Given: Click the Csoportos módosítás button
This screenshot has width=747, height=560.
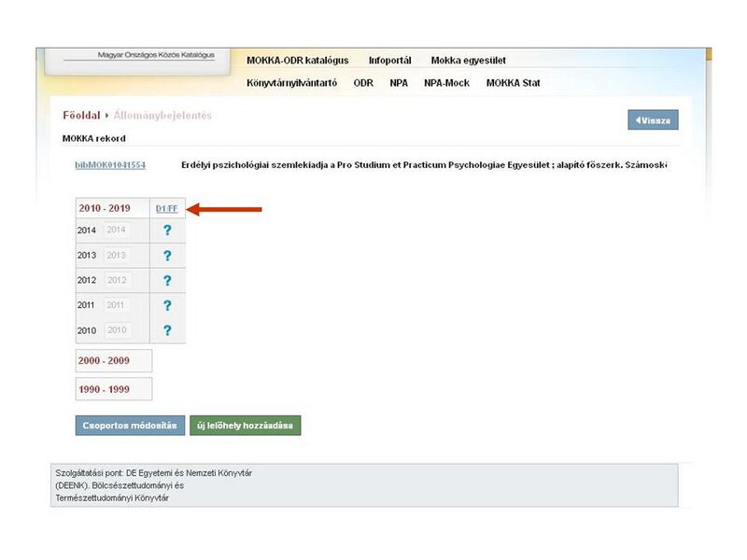Looking at the screenshot, I should tap(129, 426).
